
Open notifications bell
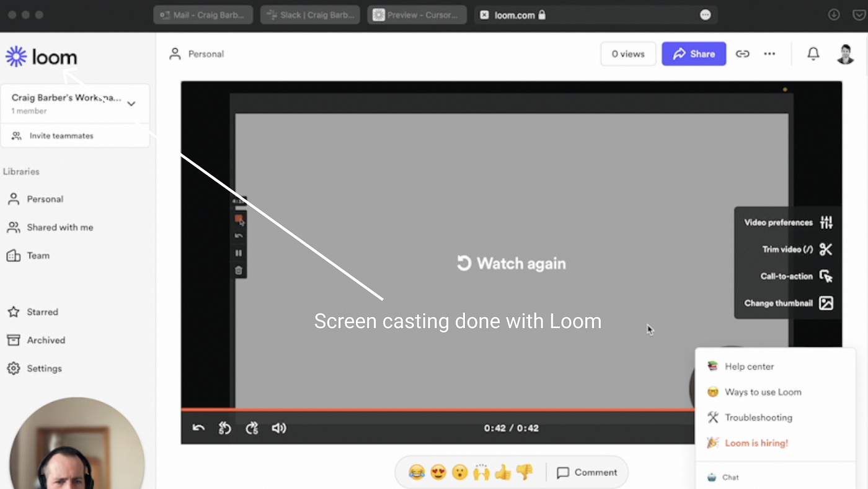[813, 54]
